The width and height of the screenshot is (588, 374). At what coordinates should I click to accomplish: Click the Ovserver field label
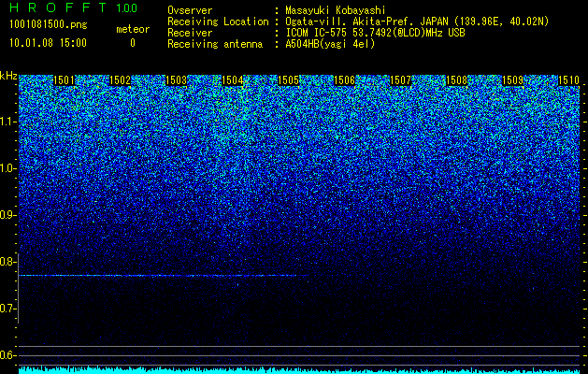190,10
